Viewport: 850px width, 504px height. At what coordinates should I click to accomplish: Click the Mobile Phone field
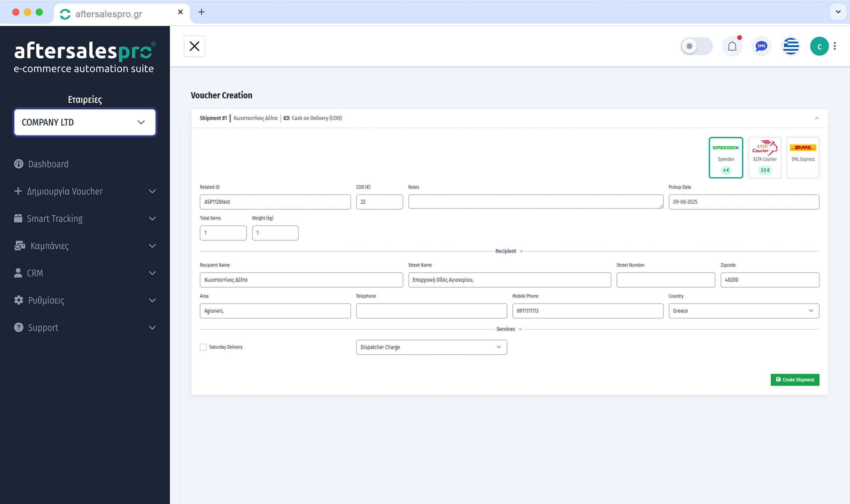pos(588,311)
